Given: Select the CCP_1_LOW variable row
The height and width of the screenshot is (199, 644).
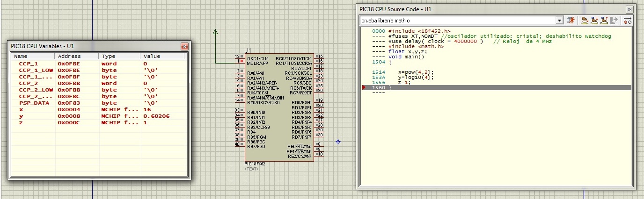Looking at the screenshot, I should click(x=98, y=70).
